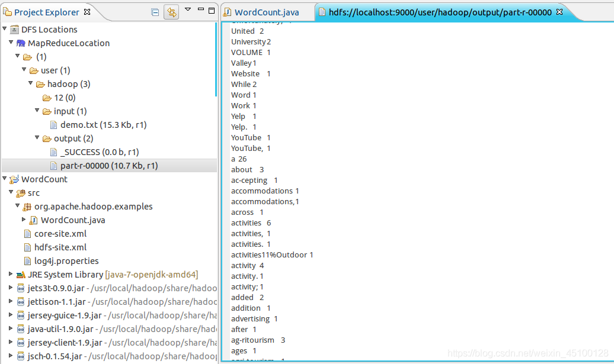Click the folder icon of 12 (0)
614x364 pixels.
point(47,98)
